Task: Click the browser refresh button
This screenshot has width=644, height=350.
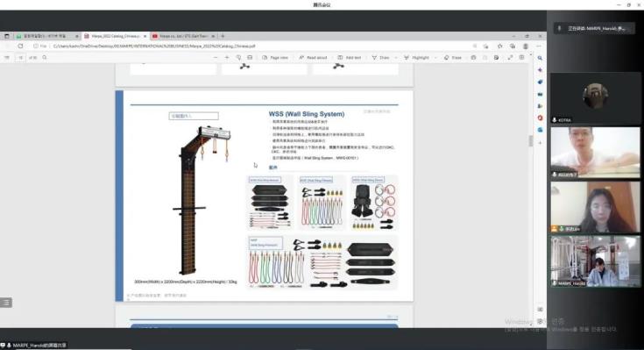Action: [x=20, y=46]
